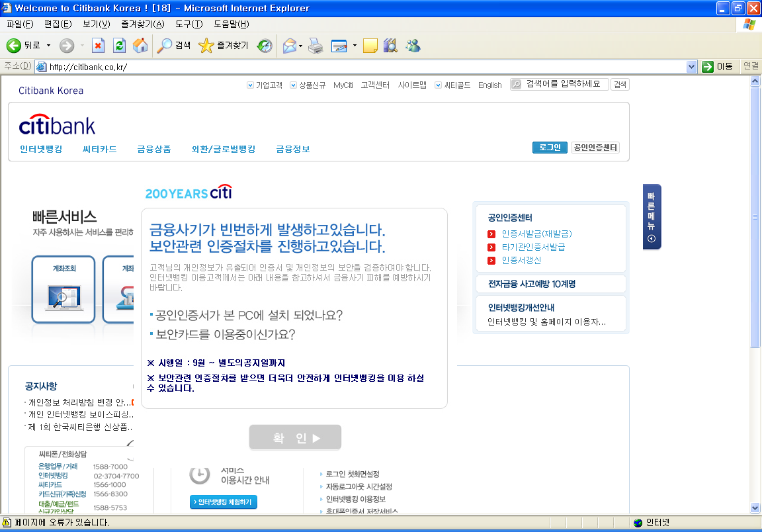Open the 고객센터 link
Screen dimensions: 762x532
[x=375, y=85]
